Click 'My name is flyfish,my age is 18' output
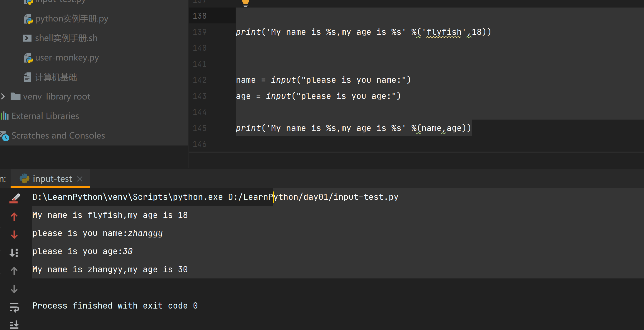 pyautogui.click(x=110, y=215)
